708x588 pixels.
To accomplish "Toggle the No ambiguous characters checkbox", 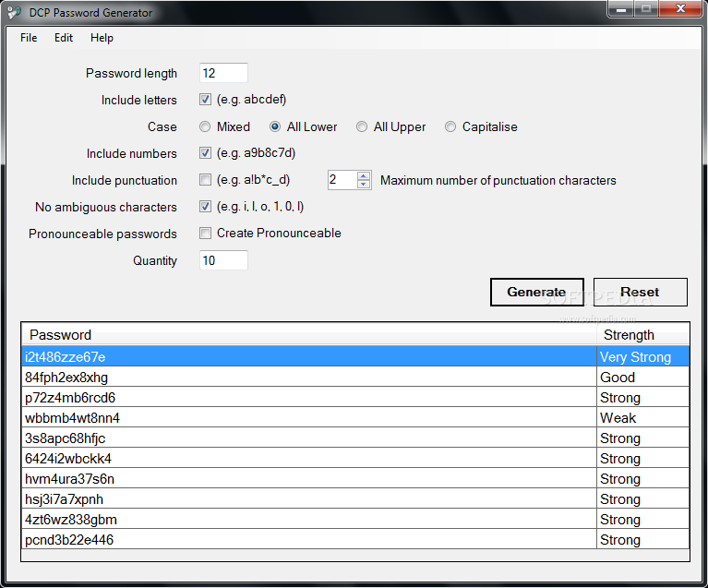I will click(x=205, y=207).
